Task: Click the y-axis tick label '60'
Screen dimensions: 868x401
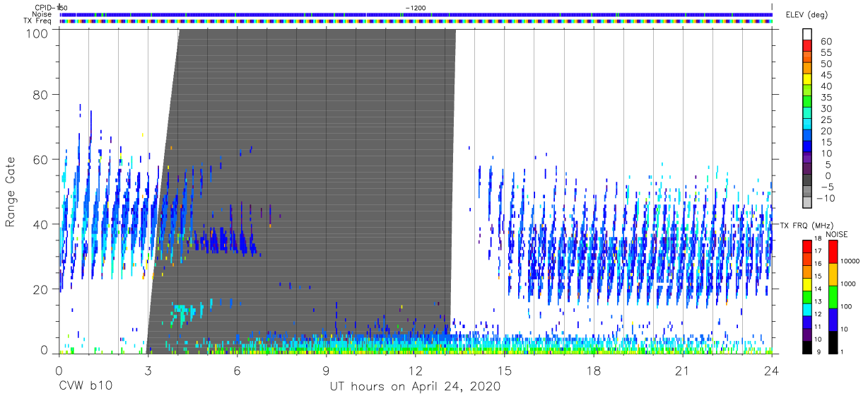Action: click(41, 159)
